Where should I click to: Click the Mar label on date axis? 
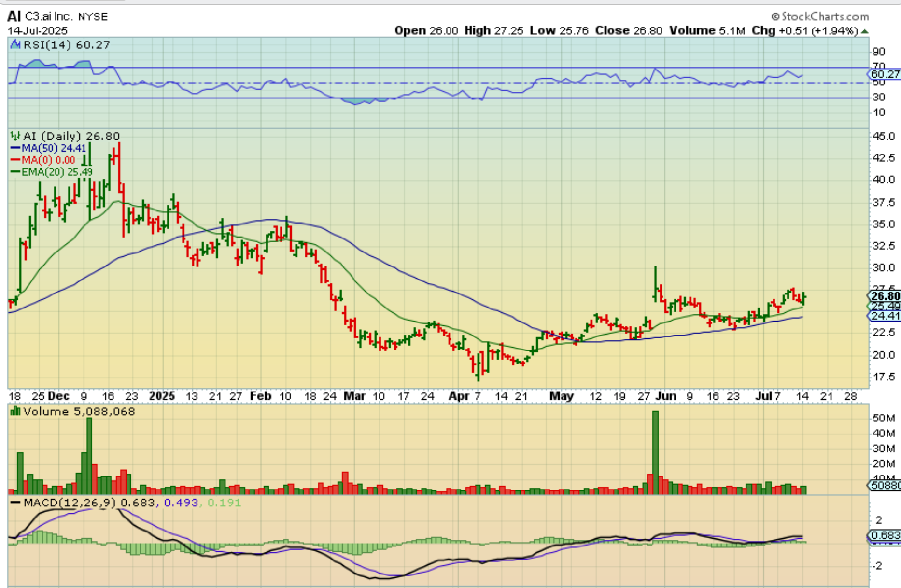pyautogui.click(x=354, y=396)
